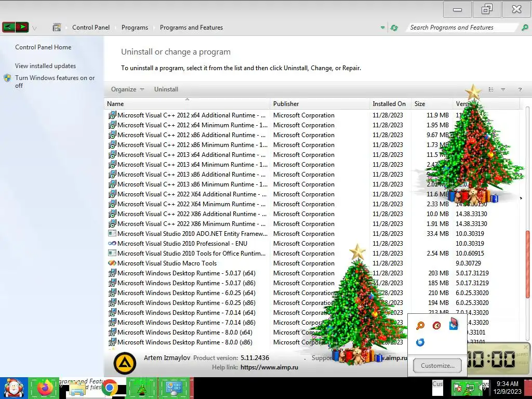Screen dimensions: 532x399
Task: Click the Christmas tree app on taskbar
Action: tap(141, 388)
